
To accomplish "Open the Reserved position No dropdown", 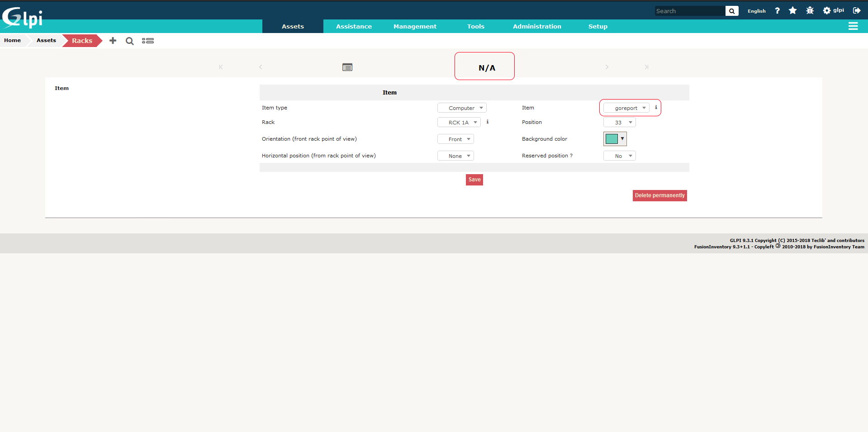I will (x=619, y=156).
